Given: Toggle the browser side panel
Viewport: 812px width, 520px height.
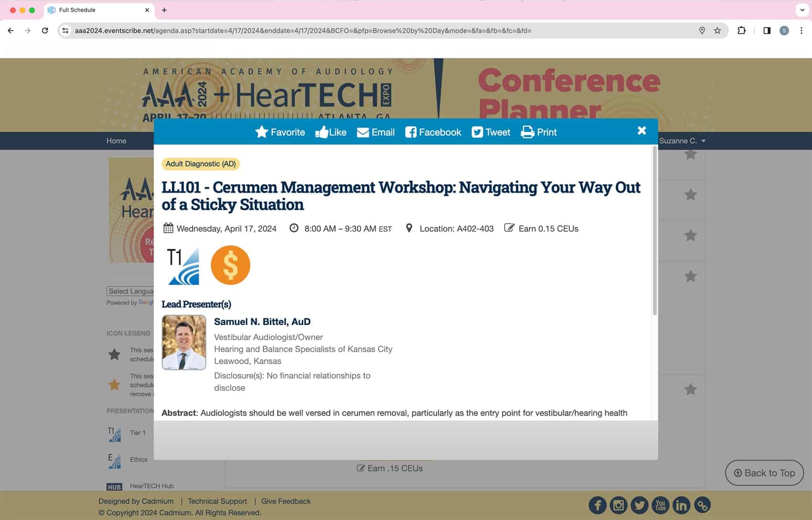Looking at the screenshot, I should 767,31.
